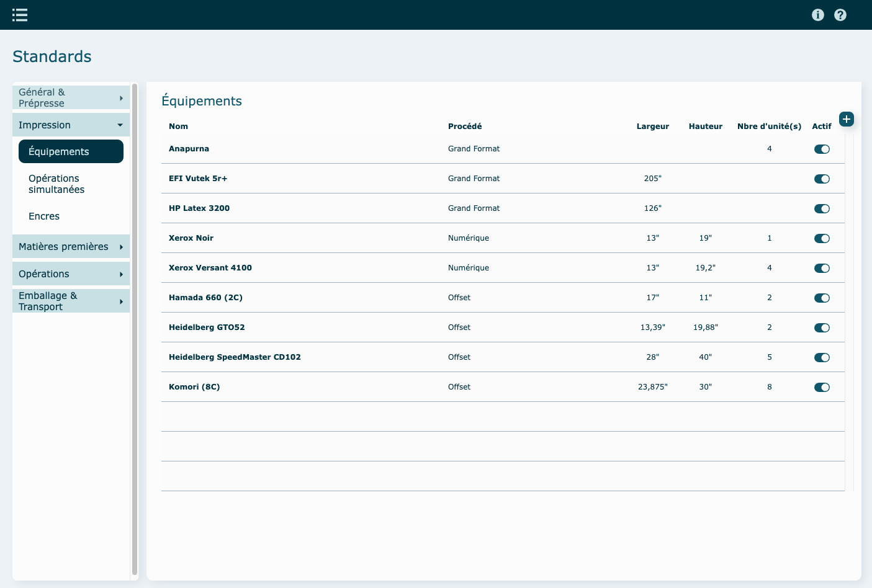Open the hamburger list menu icon
The image size is (872, 588).
pos(20,15)
